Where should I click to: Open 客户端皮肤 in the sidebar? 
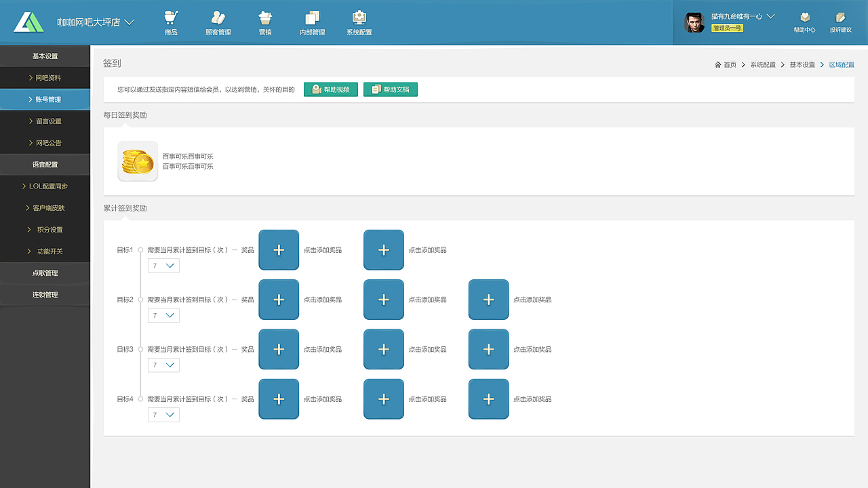pyautogui.click(x=45, y=208)
